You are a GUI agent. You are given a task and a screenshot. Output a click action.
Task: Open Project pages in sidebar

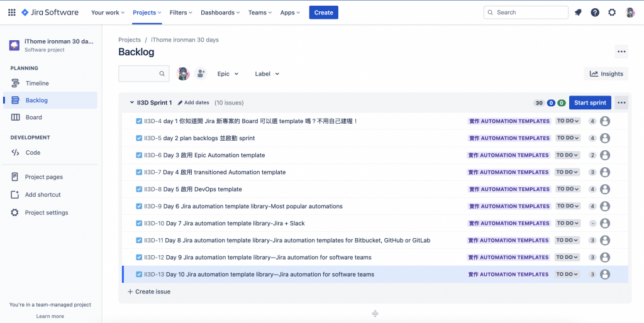point(50,177)
